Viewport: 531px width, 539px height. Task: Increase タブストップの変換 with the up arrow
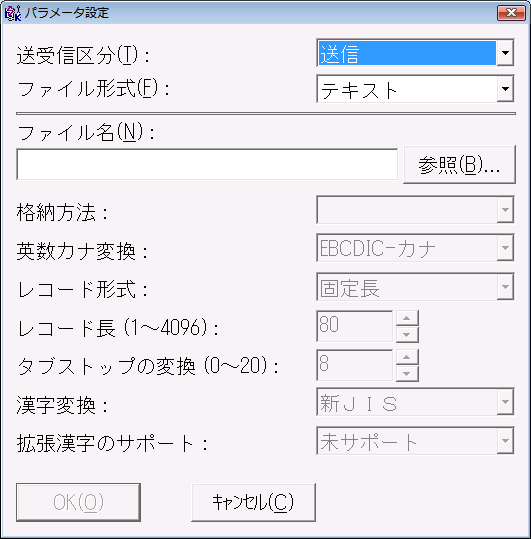pyautogui.click(x=407, y=357)
